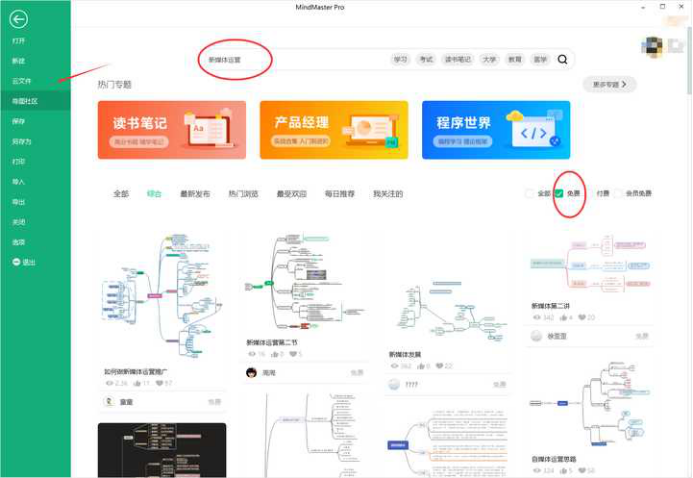Screen dimensions: 693x478
Task: Click the vertical scrollbar on the right
Action: pyautogui.click(x=689, y=60)
